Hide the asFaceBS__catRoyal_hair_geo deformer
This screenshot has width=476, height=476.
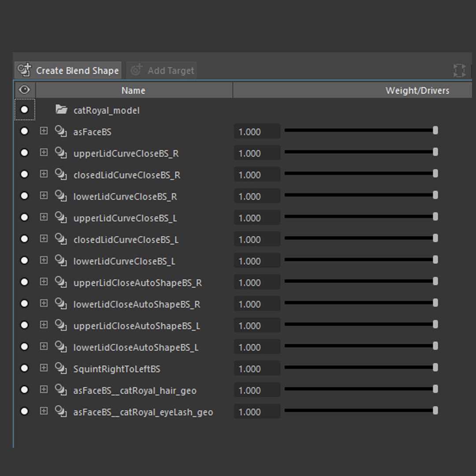pos(24,390)
